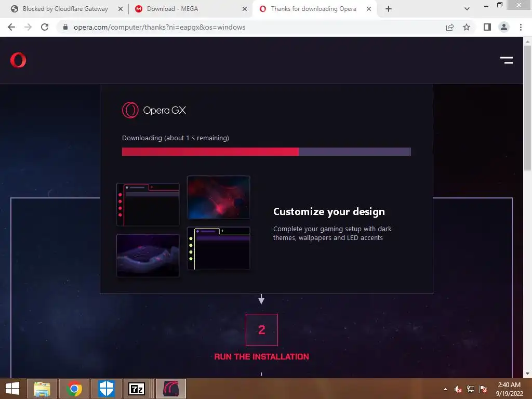Open Chrome's three-dot menu
532x399 pixels.
(x=521, y=27)
